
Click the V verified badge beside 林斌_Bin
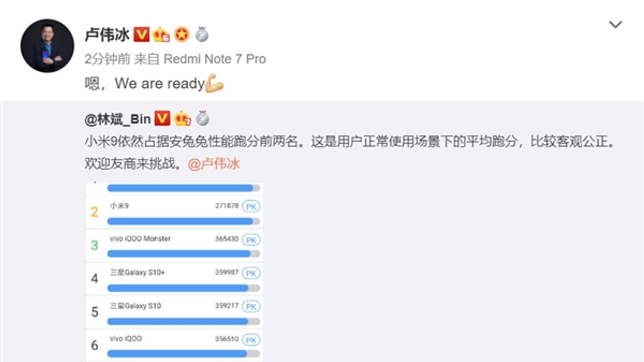pyautogui.click(x=162, y=119)
